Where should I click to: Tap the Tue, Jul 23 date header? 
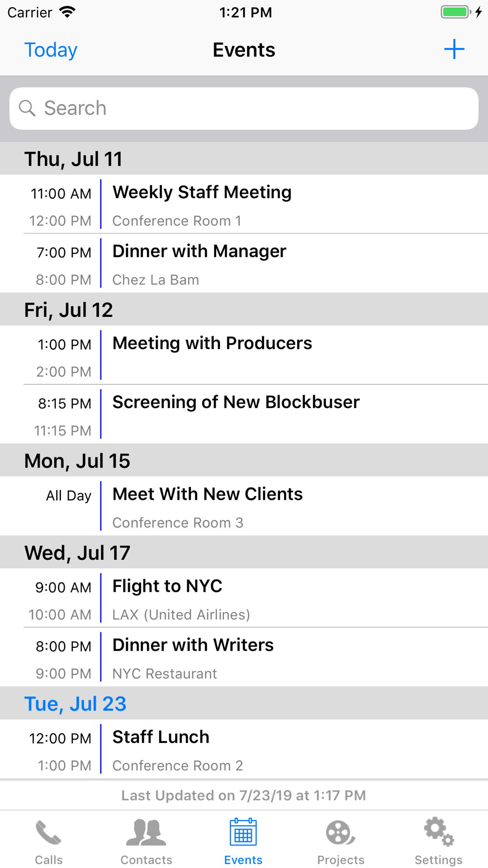pyautogui.click(x=75, y=703)
